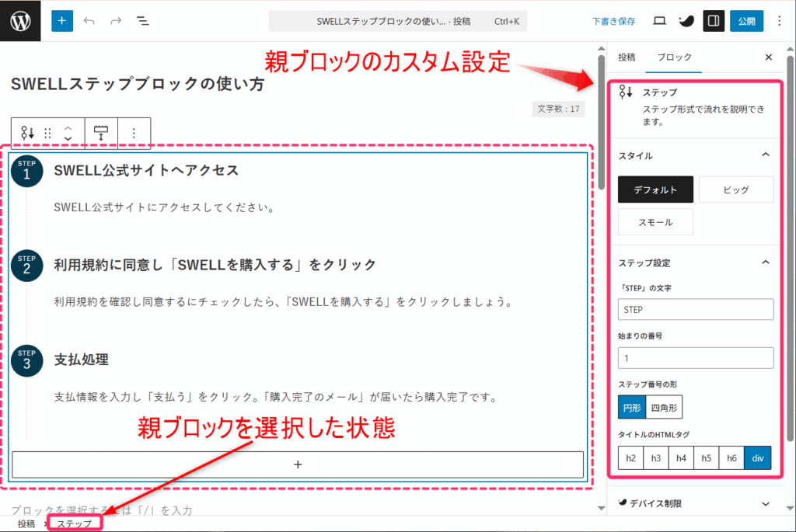Choose h2 as title HTML tag
The width and height of the screenshot is (796, 532).
click(630, 458)
